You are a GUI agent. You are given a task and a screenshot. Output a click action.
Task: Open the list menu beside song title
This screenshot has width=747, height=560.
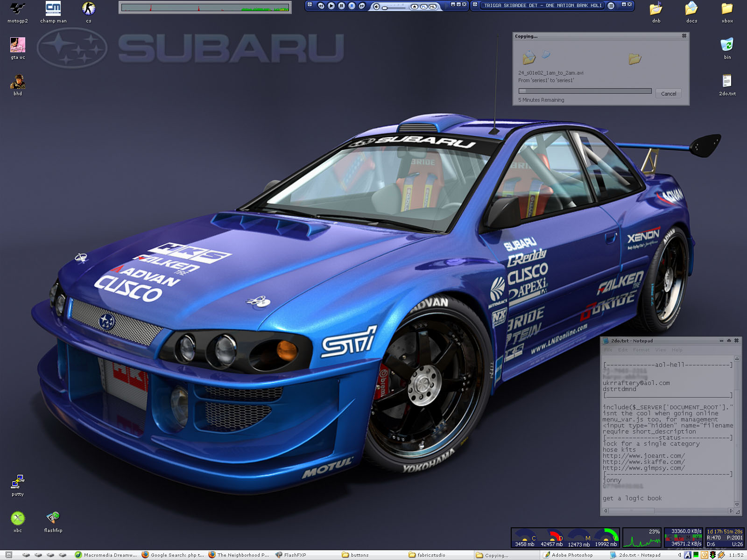(611, 6)
